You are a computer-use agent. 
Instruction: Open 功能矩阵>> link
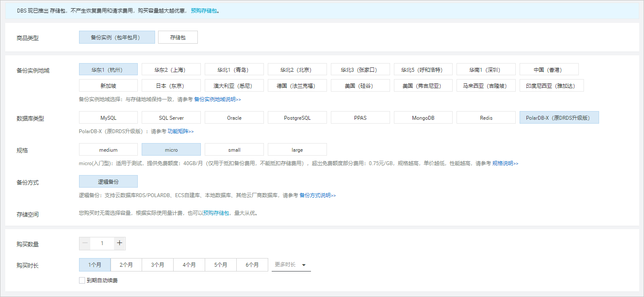[x=181, y=131]
